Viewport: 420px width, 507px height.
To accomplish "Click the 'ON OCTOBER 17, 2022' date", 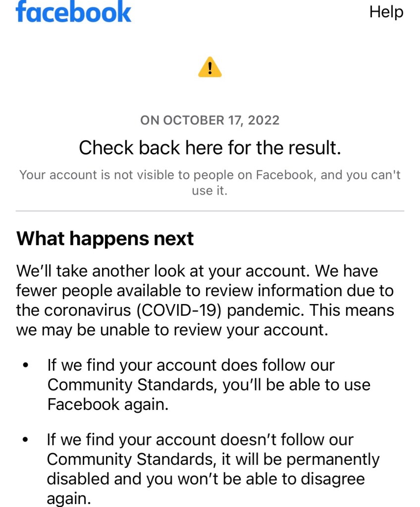I will click(x=210, y=120).
